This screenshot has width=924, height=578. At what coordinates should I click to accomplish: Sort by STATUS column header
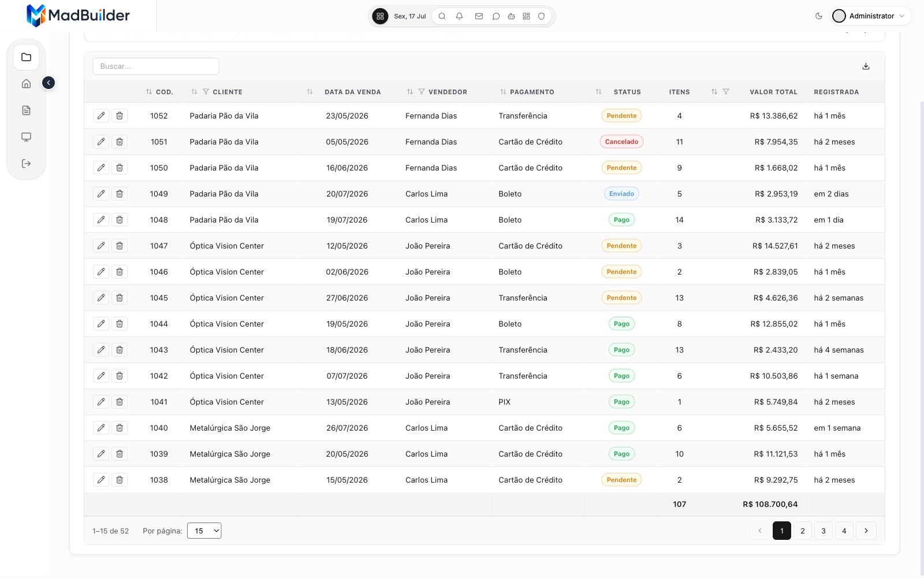(x=618, y=92)
